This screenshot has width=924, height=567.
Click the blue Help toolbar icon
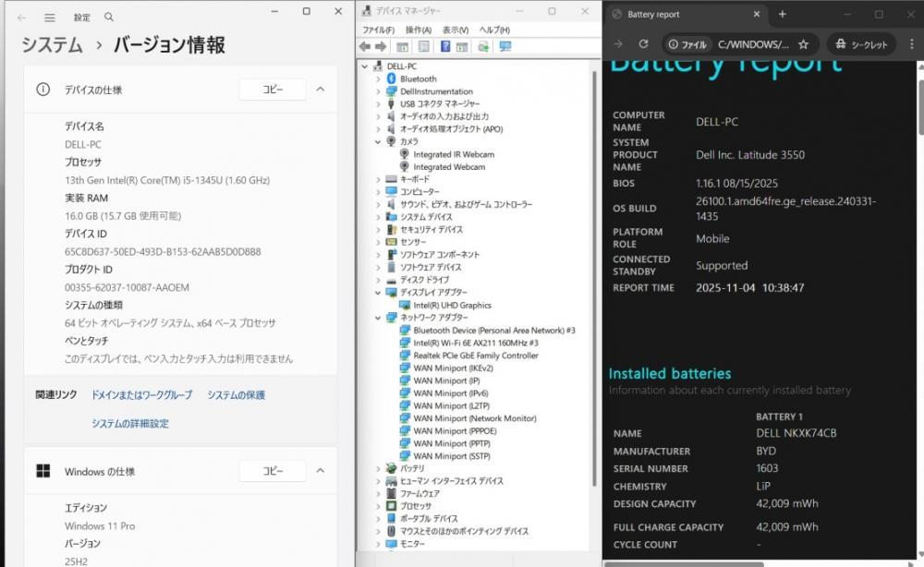445,46
